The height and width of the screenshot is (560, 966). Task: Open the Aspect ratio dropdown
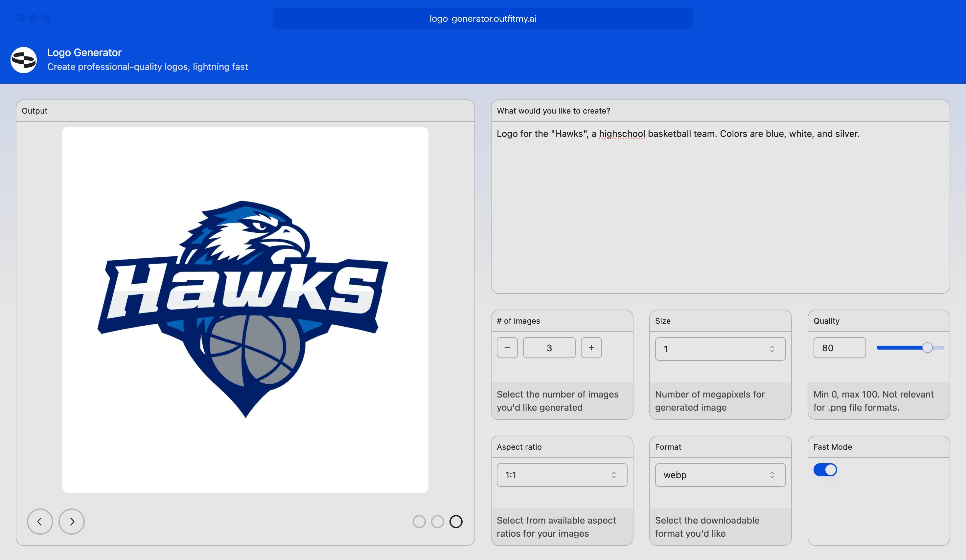click(562, 475)
